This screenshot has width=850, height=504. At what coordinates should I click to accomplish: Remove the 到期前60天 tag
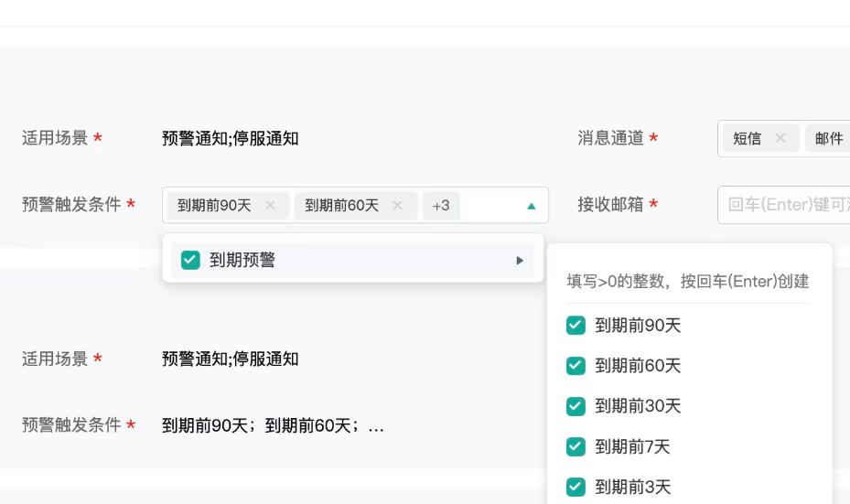click(397, 206)
